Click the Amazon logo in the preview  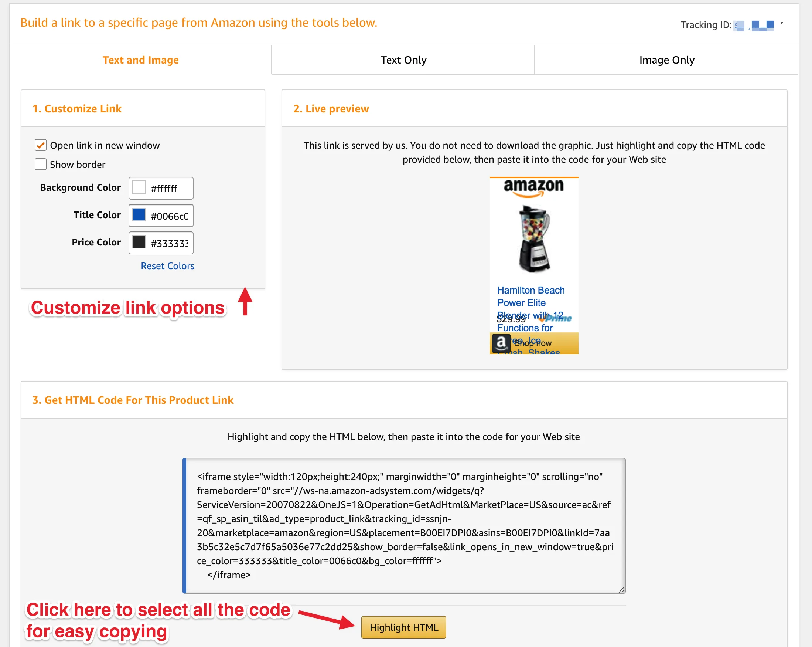pos(533,188)
